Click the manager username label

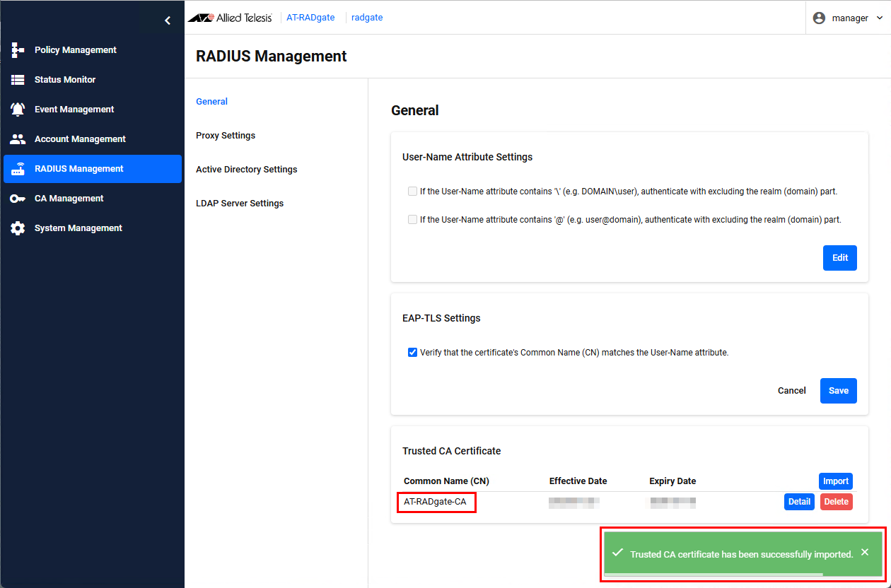coord(850,18)
